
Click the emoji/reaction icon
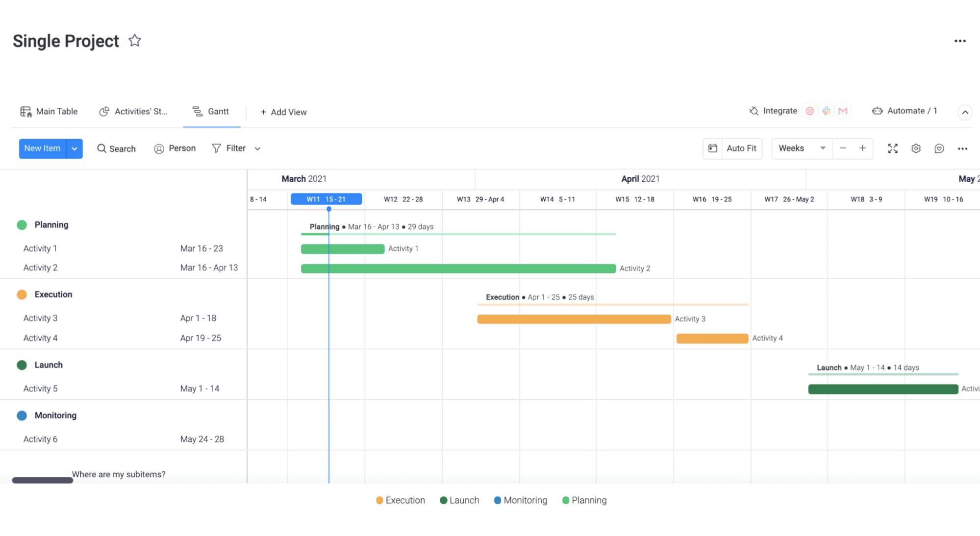coord(938,148)
